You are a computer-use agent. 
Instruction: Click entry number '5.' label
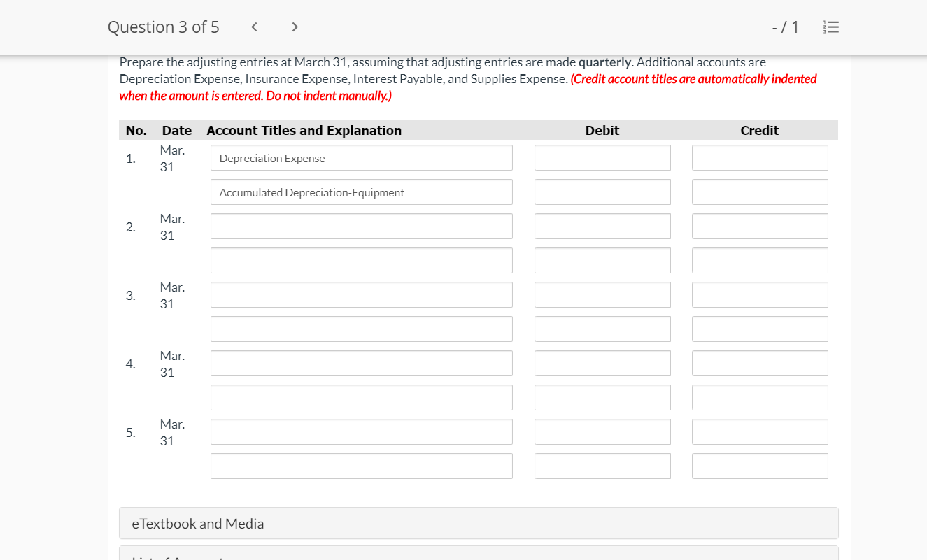[x=131, y=432]
